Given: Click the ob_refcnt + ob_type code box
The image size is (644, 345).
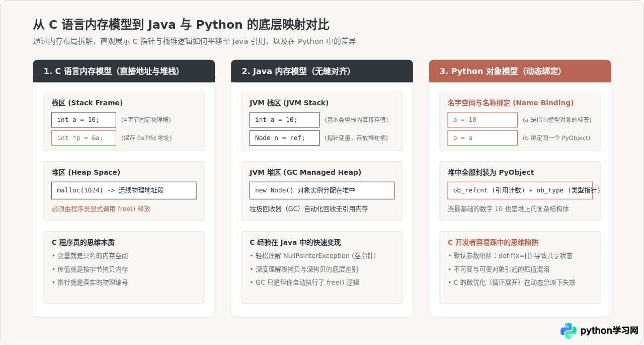Looking at the screenshot, I should [520, 190].
